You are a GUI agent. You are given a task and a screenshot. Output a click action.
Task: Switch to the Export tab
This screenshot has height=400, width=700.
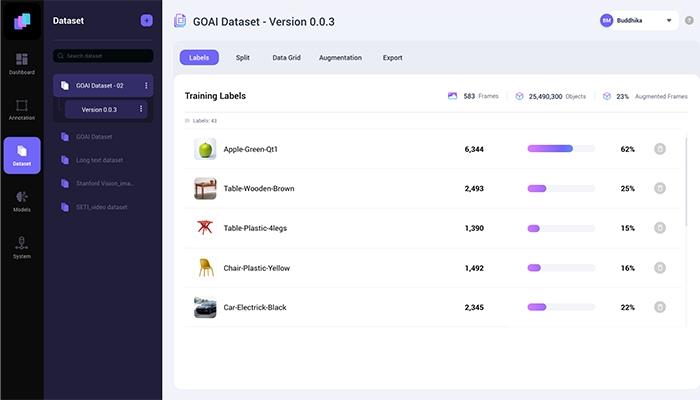(x=392, y=58)
